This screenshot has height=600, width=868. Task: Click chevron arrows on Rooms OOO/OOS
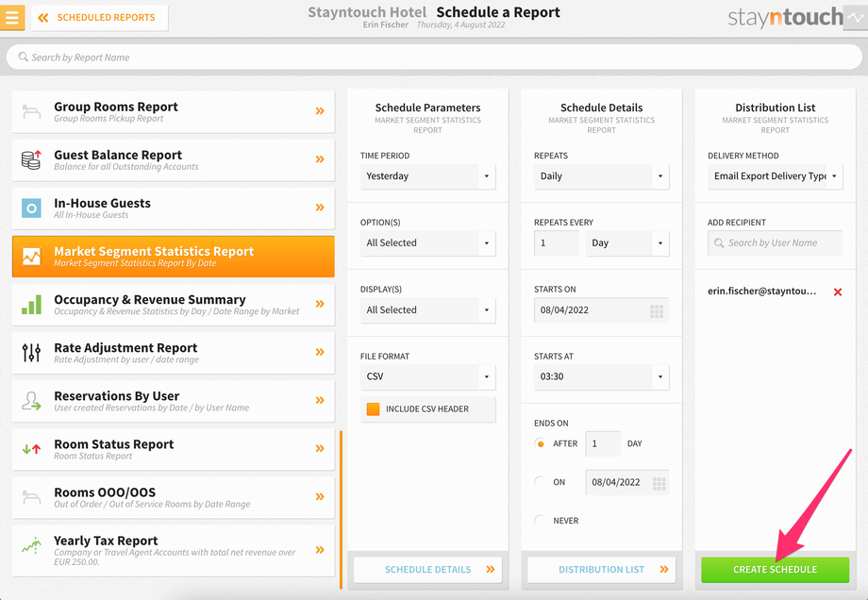(320, 496)
